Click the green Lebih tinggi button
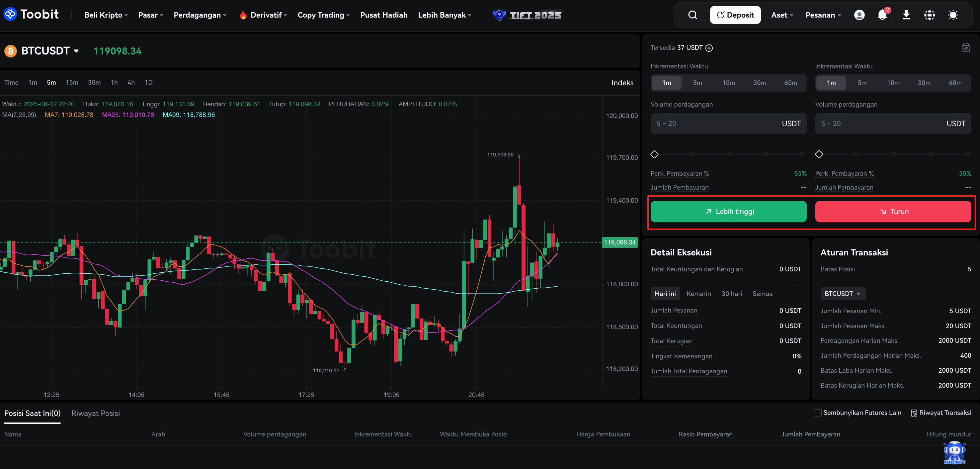The width and height of the screenshot is (980, 469). 728,211
